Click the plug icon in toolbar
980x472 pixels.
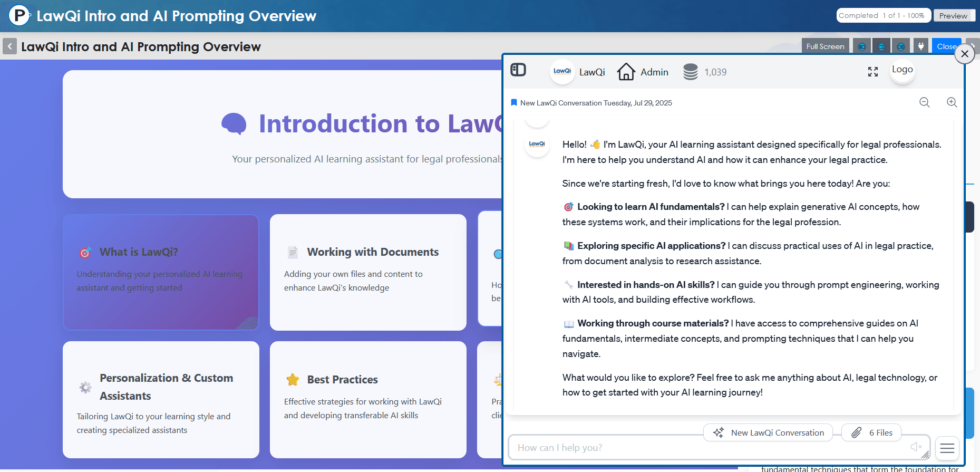click(921, 46)
